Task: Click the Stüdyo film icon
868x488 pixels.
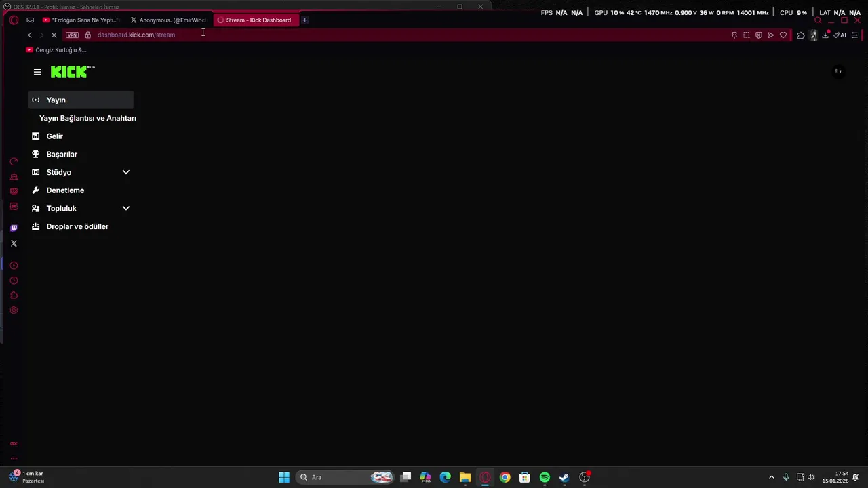Action: pyautogui.click(x=36, y=172)
